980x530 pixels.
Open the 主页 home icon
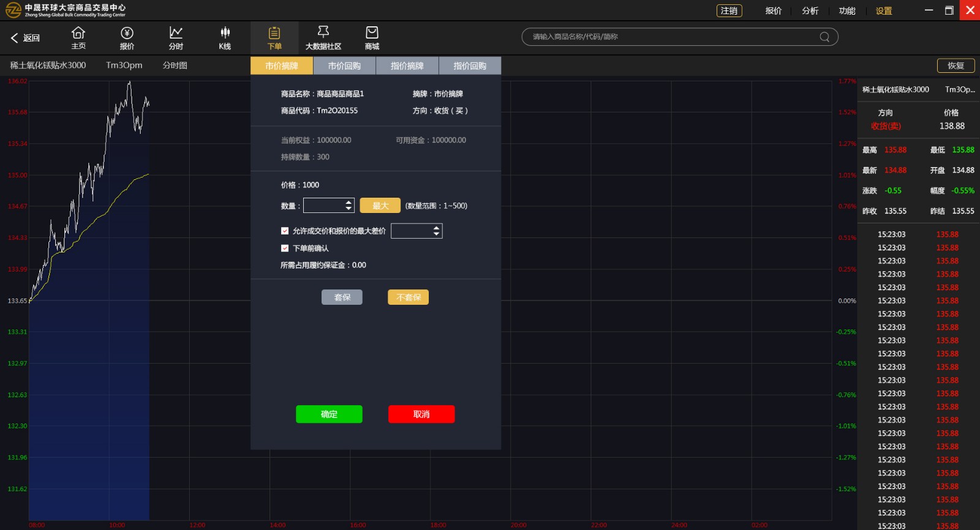pyautogui.click(x=78, y=37)
